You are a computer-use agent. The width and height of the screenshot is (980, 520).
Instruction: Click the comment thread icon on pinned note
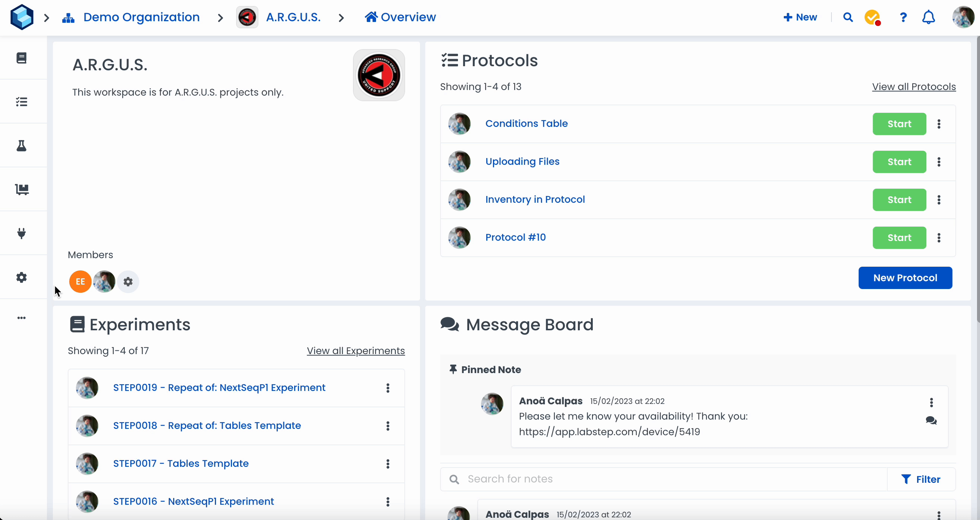(x=931, y=420)
